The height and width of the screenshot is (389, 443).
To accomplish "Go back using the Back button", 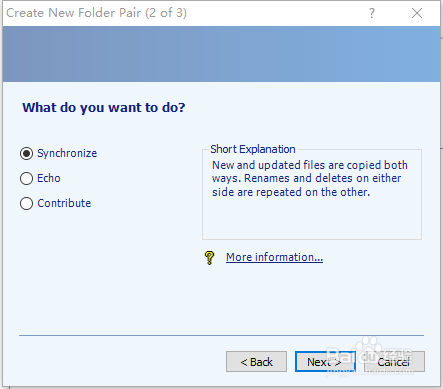I will [x=256, y=361].
